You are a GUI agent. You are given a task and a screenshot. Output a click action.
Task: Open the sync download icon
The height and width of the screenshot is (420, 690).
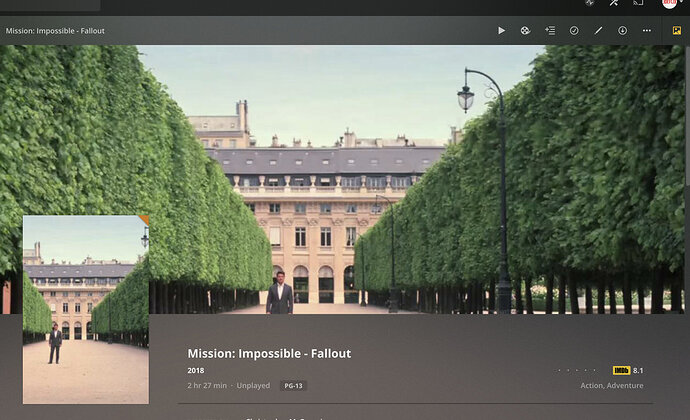point(622,30)
